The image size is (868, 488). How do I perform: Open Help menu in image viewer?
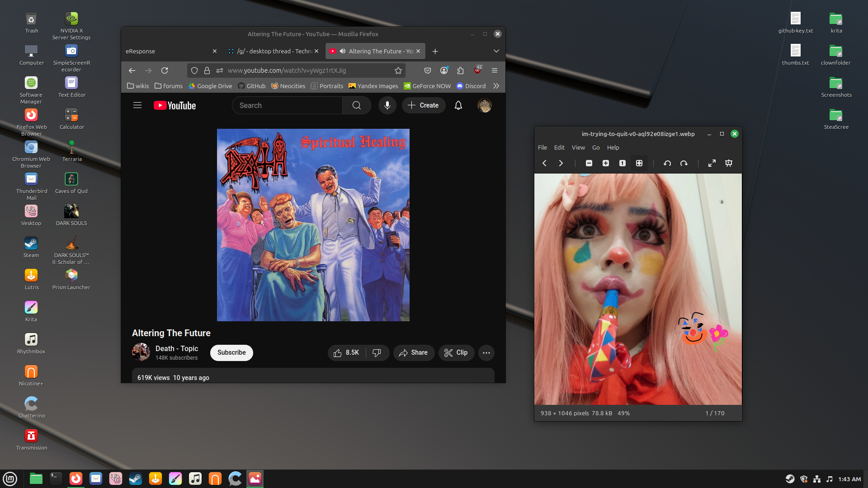613,147
